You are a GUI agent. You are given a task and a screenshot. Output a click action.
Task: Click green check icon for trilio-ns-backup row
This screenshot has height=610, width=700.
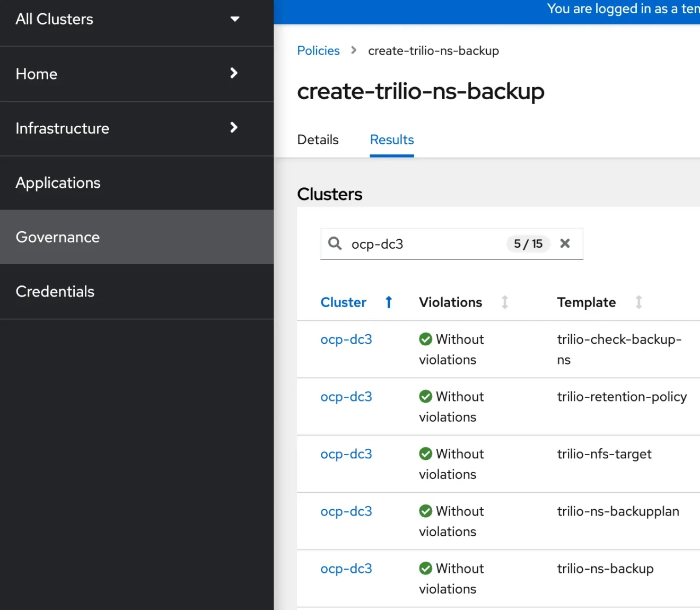click(425, 569)
